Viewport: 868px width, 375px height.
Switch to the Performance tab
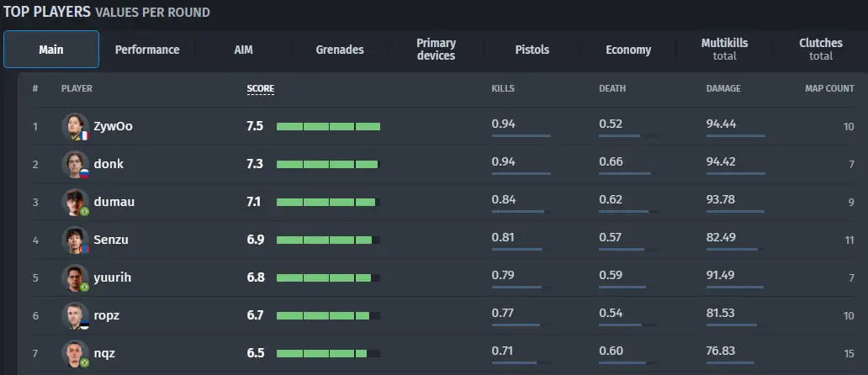coord(147,50)
